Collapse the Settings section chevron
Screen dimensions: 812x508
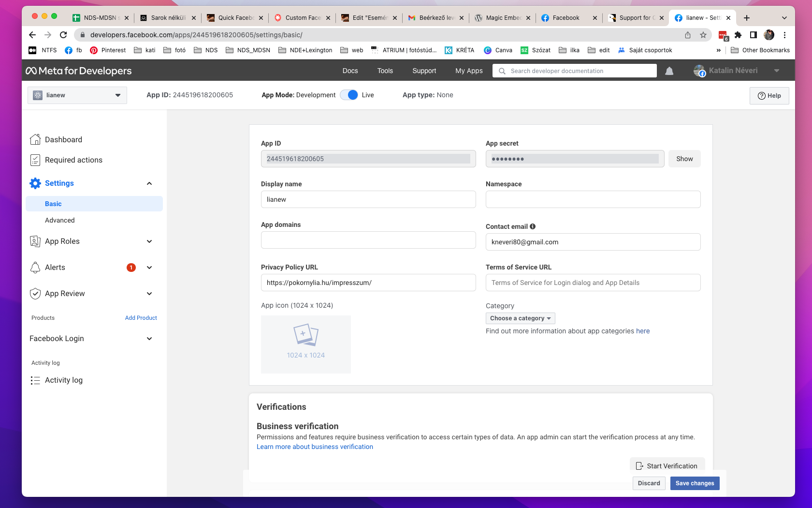149,183
